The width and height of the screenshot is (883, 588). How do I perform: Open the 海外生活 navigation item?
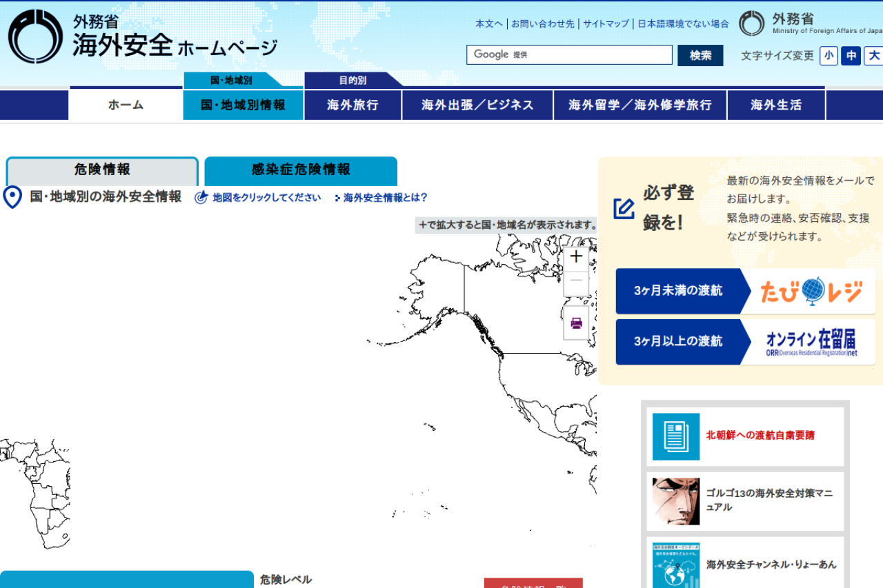click(x=776, y=105)
